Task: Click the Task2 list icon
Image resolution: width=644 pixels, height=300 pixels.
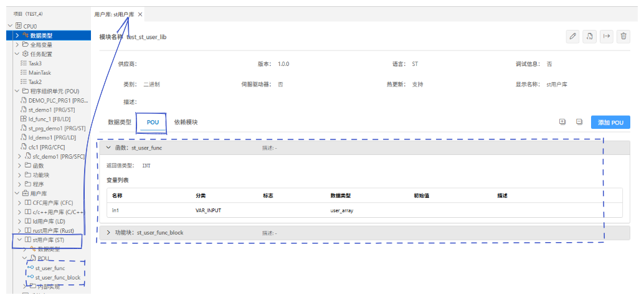Action: pos(24,82)
